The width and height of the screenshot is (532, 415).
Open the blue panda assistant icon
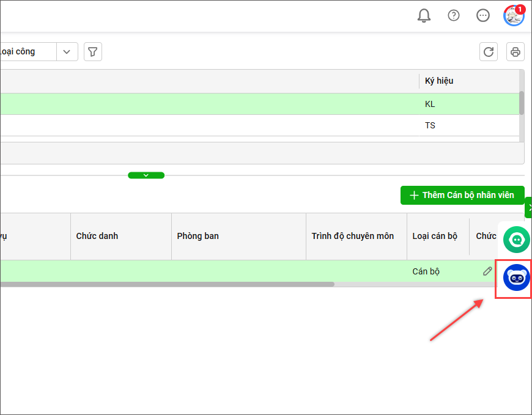[x=516, y=278]
